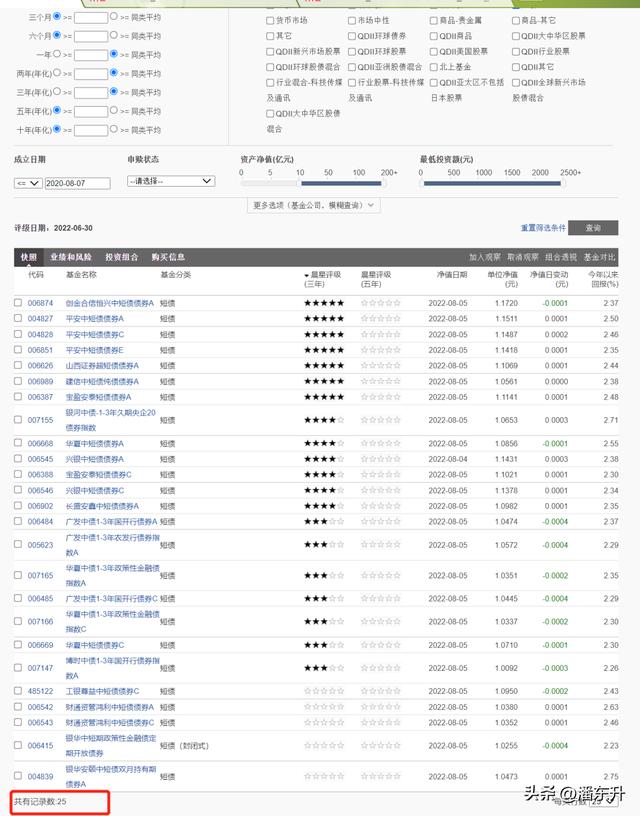The image size is (640, 816).
Task: Click the 成立日期 2020-08-07 date field
Action: click(x=78, y=183)
